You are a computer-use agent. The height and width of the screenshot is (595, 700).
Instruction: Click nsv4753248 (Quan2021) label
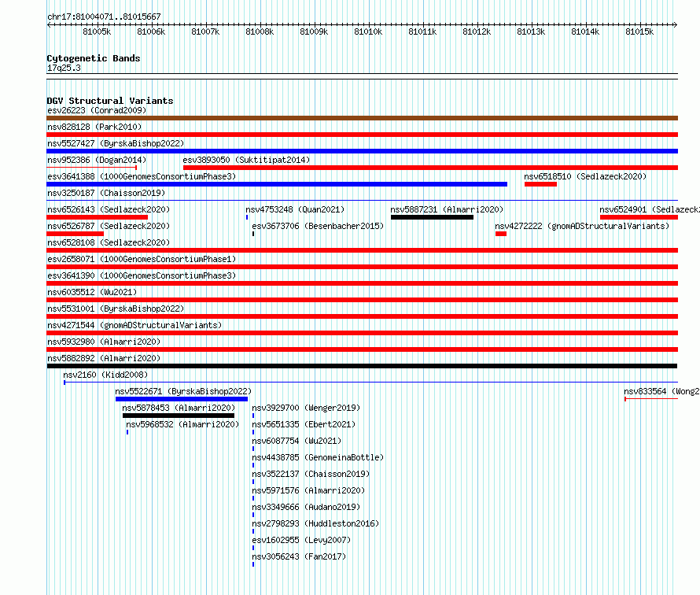pyautogui.click(x=295, y=209)
